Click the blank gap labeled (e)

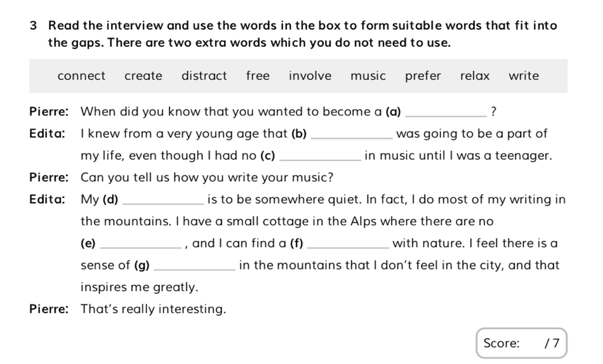[141, 244]
